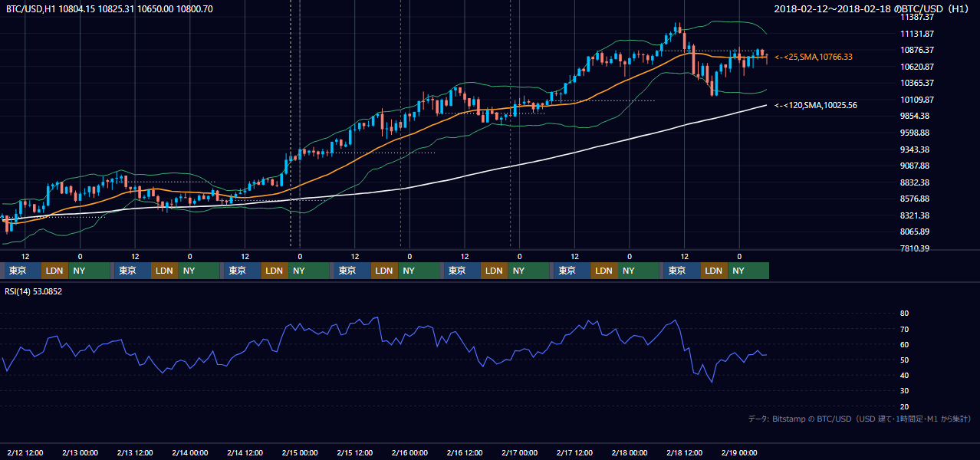This screenshot has width=980, height=460.
Task: Click the 2/18 12:00 date label
Action: point(685,452)
